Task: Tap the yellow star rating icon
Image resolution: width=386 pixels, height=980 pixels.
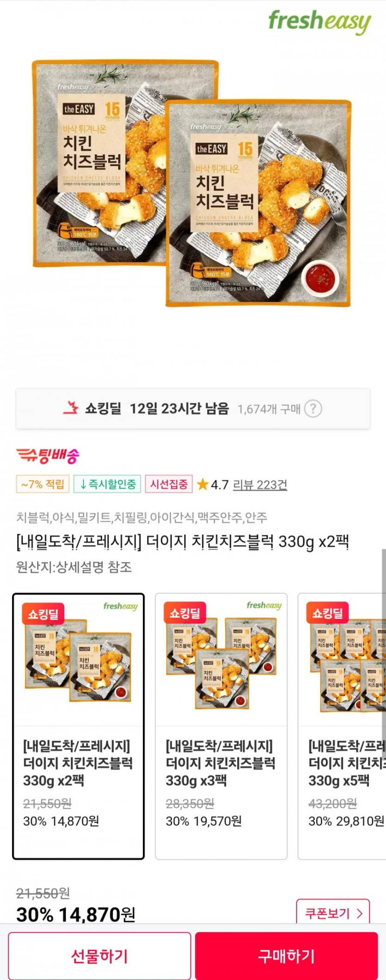Action: tap(202, 484)
